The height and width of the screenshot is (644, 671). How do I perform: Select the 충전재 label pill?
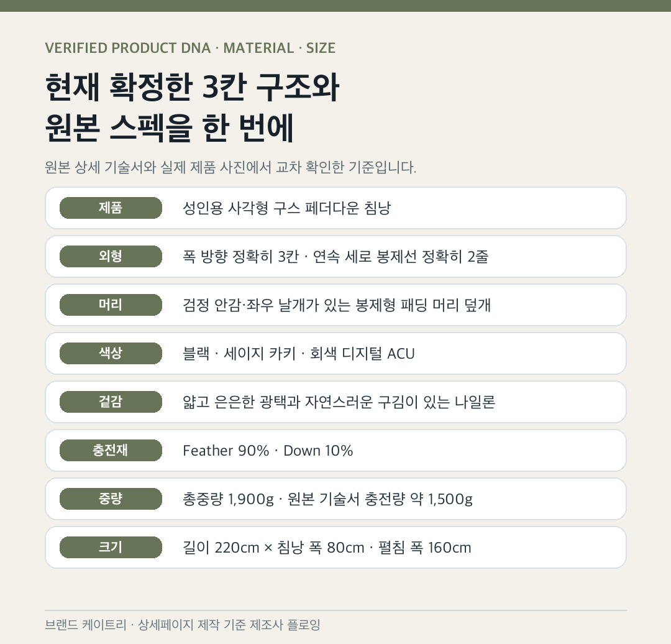pyautogui.click(x=111, y=450)
